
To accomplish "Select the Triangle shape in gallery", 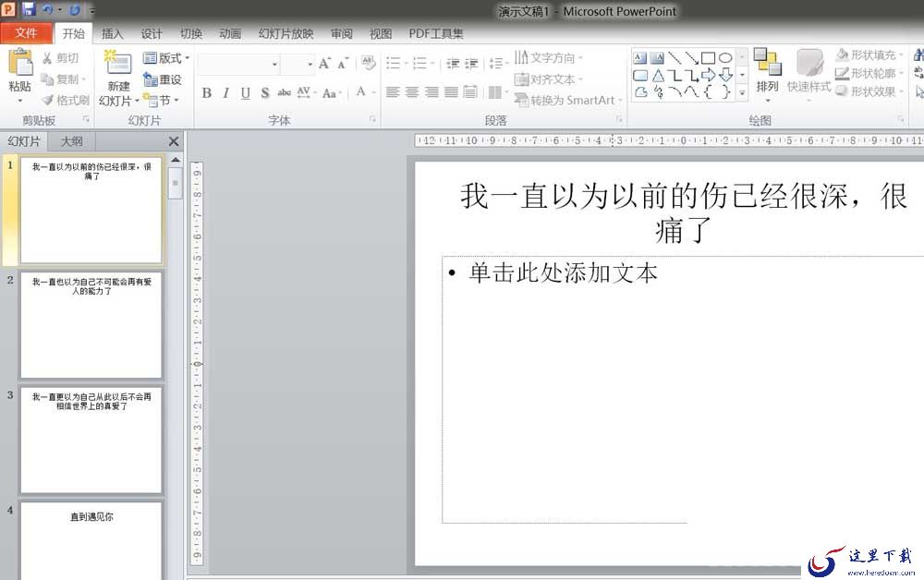I will click(658, 75).
